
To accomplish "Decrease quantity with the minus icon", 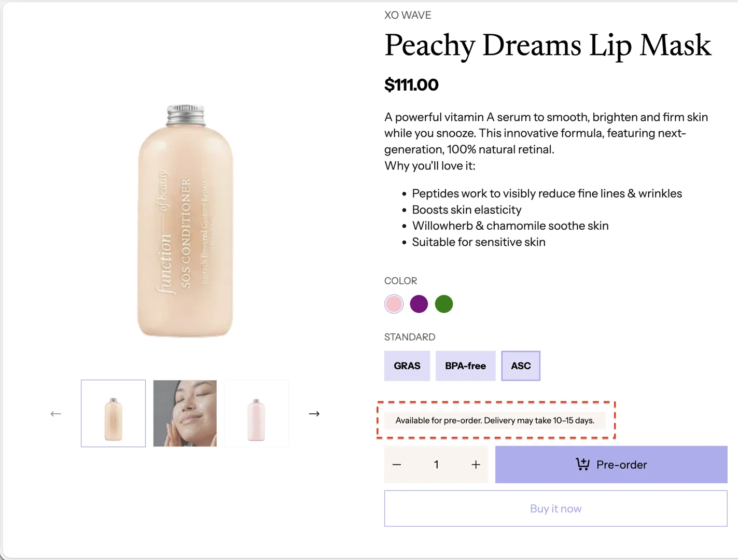I will (x=397, y=465).
